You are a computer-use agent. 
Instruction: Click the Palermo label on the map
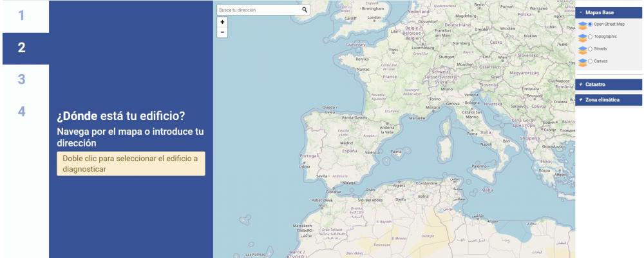point(478,166)
